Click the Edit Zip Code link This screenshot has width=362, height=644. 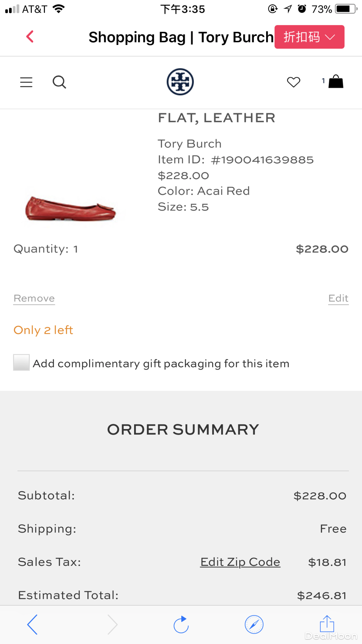[240, 562]
